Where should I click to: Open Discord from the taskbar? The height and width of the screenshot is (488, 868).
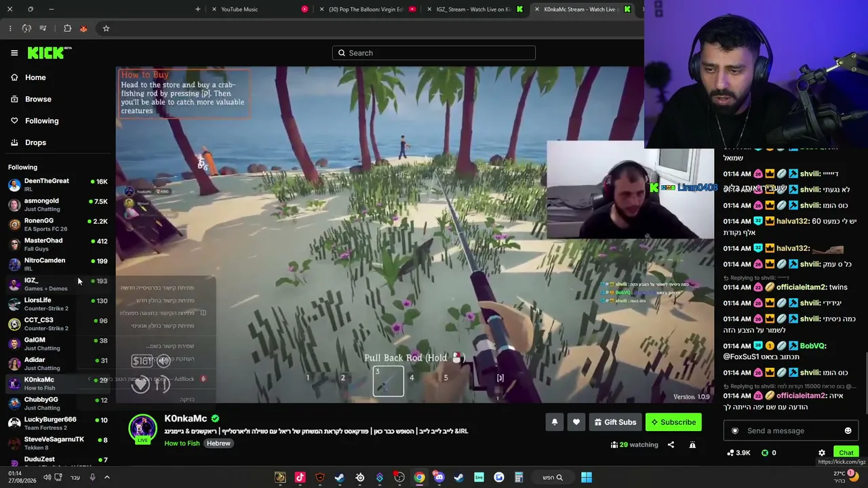point(439,477)
